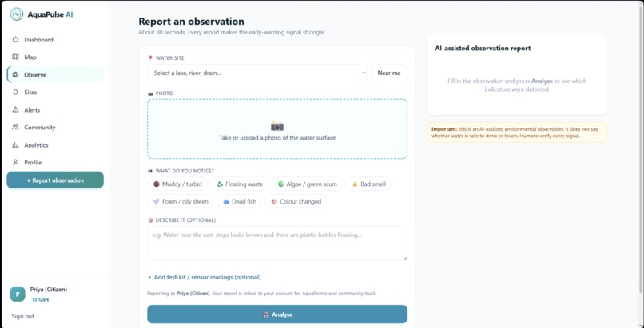Image resolution: width=644 pixels, height=328 pixels.
Task: Click the Profile person icon
Action: pos(16,162)
